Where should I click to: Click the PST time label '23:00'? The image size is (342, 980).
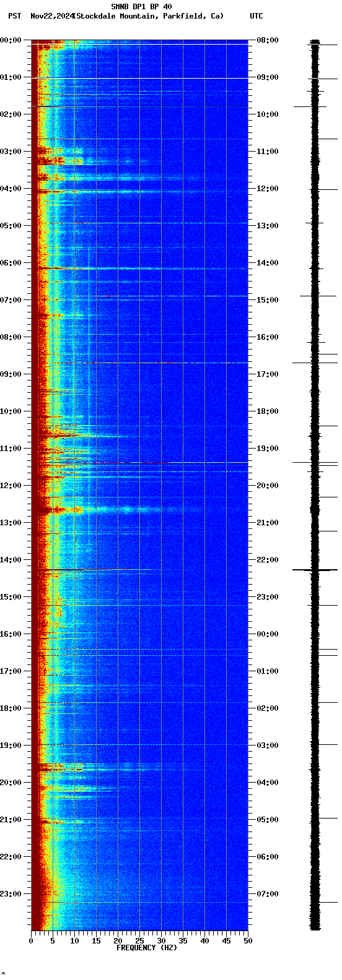coord(11,894)
